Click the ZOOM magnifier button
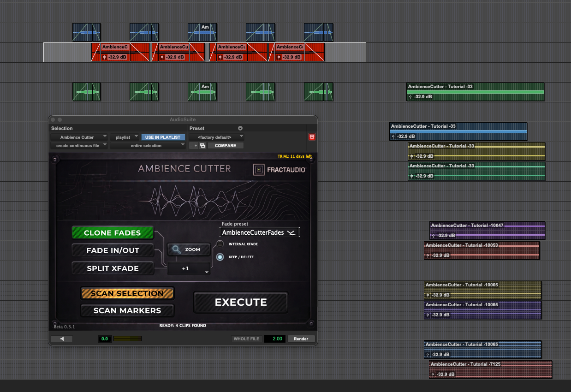 (189, 249)
